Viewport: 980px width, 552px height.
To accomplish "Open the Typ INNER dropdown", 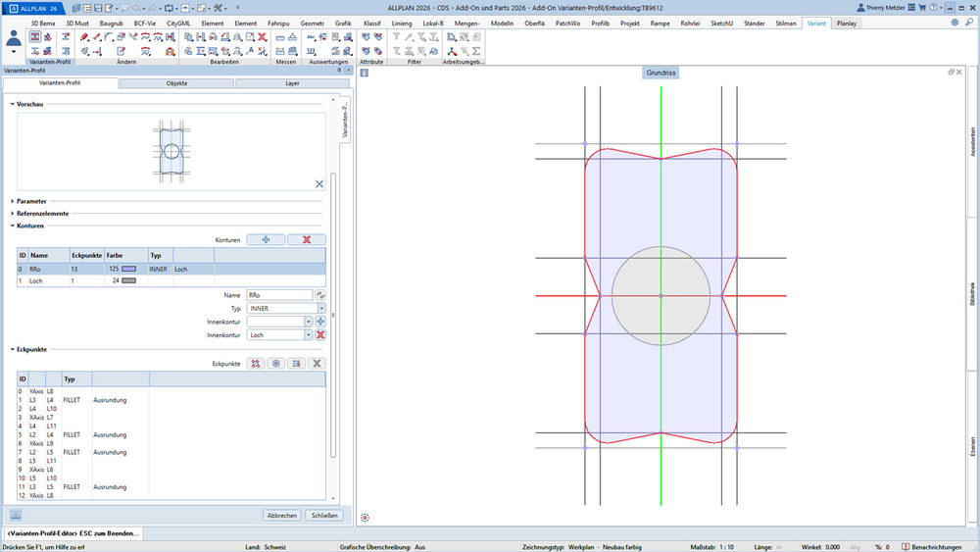I will coord(321,308).
